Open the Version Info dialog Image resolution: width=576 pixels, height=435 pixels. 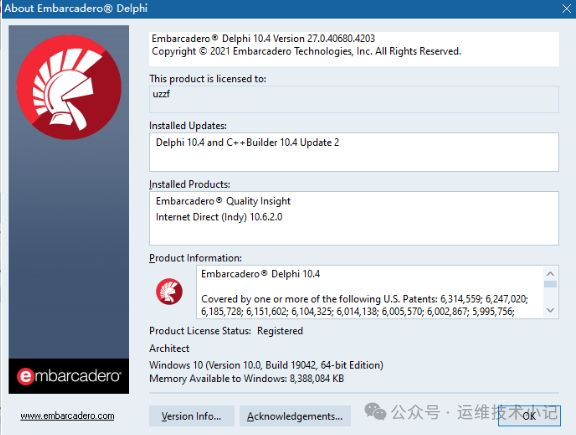(x=191, y=416)
